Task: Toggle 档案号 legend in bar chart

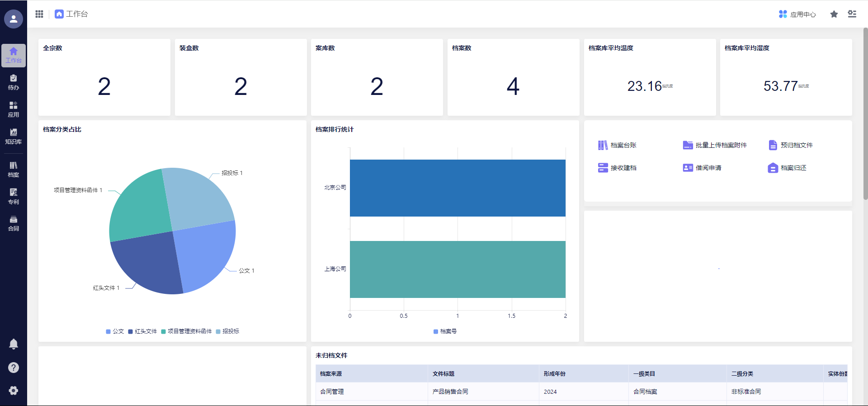Action: pos(445,331)
